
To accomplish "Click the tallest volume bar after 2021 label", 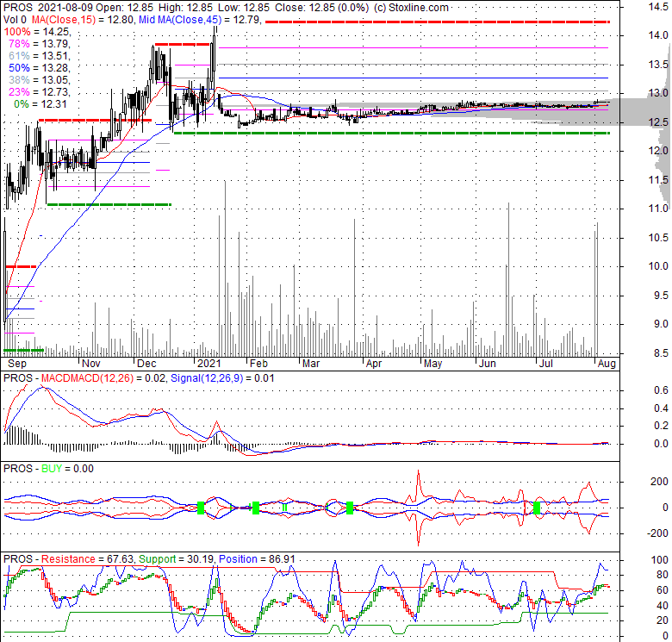I will 225,268.
